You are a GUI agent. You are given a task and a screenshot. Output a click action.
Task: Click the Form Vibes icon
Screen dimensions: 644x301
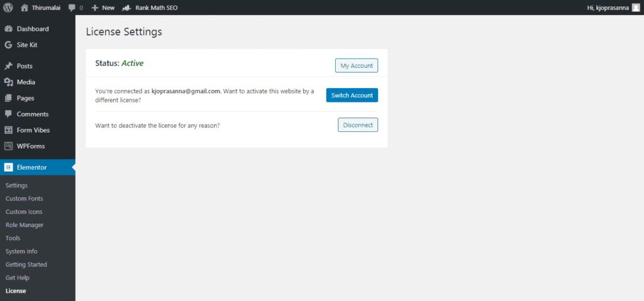coord(9,130)
